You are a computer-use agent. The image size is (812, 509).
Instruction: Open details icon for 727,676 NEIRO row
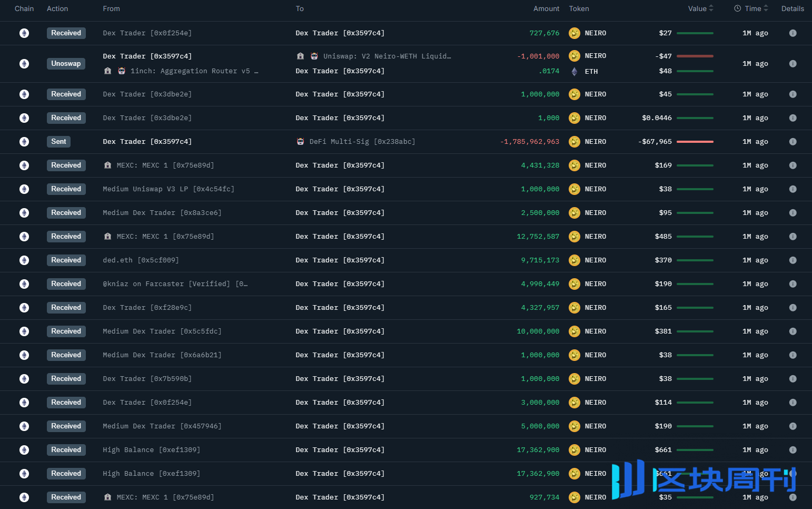pyautogui.click(x=793, y=33)
